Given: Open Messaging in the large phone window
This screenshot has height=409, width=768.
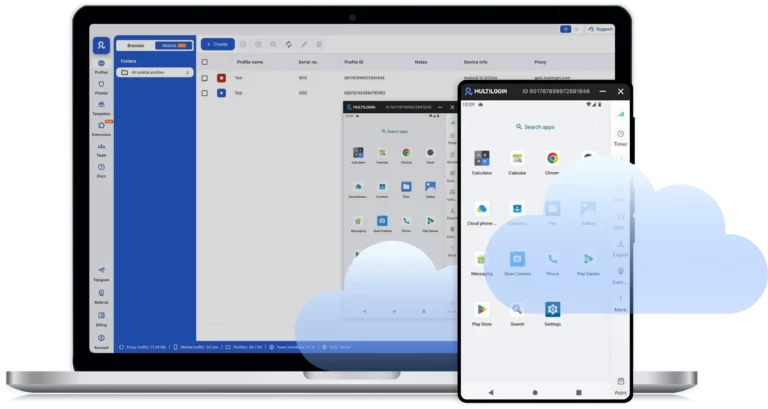Looking at the screenshot, I should click(x=481, y=264).
